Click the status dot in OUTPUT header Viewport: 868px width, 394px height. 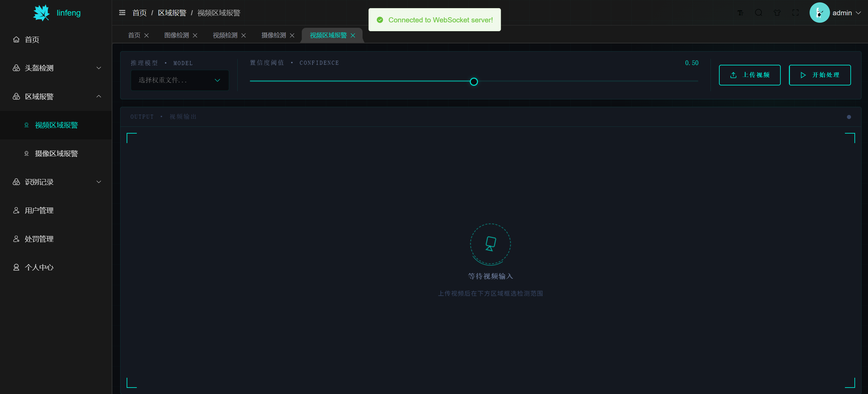[x=849, y=117]
